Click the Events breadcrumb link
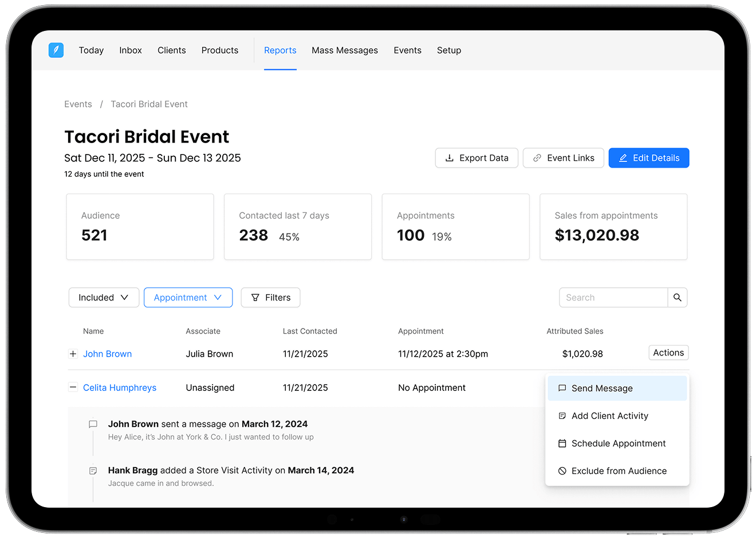 [x=78, y=104]
